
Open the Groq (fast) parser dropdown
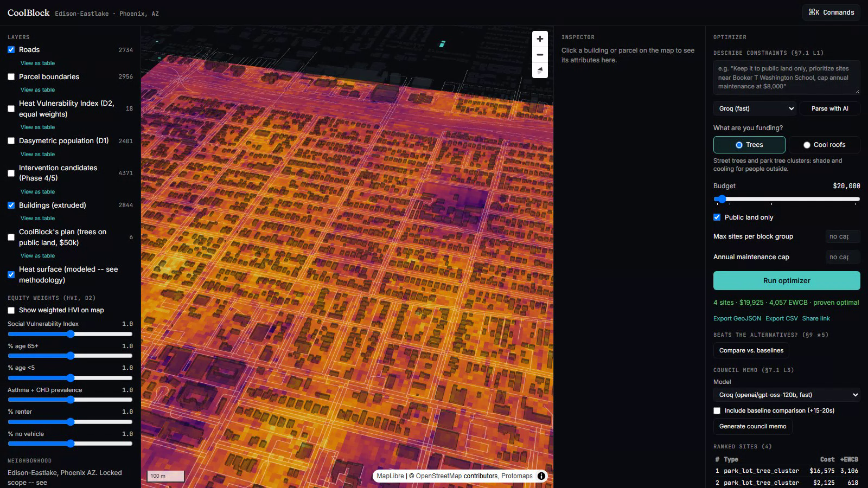click(755, 108)
